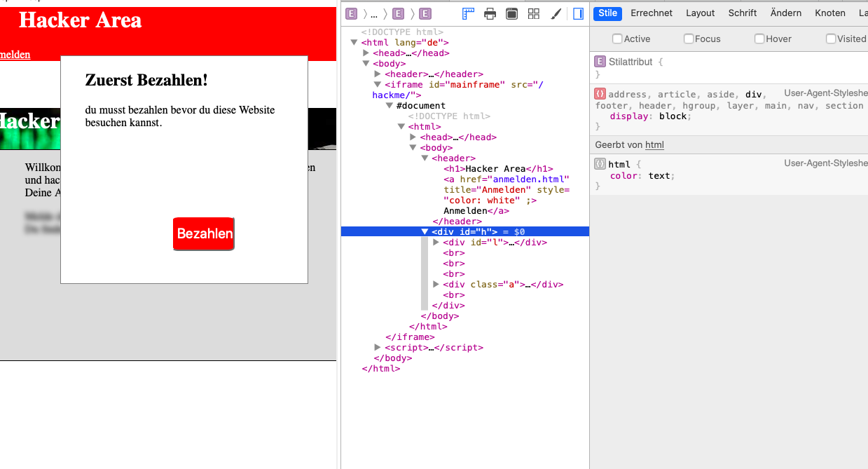Image resolution: width=868 pixels, height=469 pixels.
Task: Switch to the Layout tab
Action: [701, 13]
